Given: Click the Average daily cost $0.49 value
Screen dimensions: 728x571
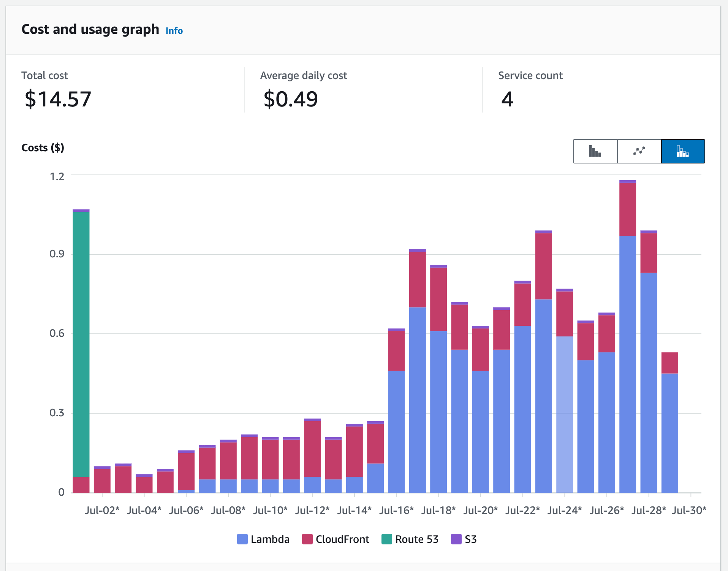Looking at the screenshot, I should (291, 99).
